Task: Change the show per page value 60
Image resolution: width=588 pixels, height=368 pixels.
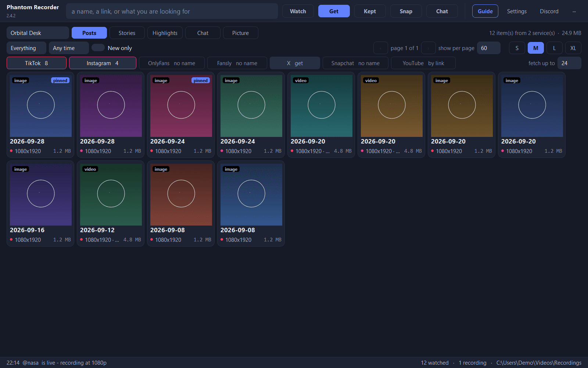Action: (x=489, y=48)
